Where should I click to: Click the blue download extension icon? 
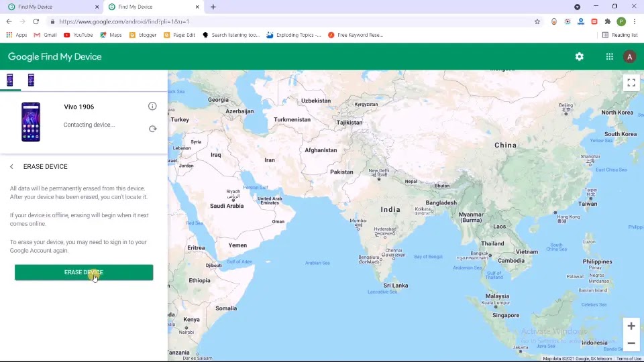[581, 21]
